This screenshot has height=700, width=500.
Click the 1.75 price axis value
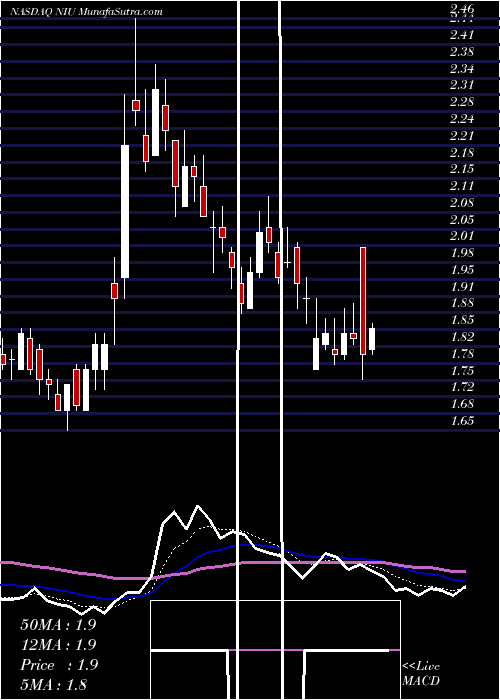pyautogui.click(x=461, y=371)
